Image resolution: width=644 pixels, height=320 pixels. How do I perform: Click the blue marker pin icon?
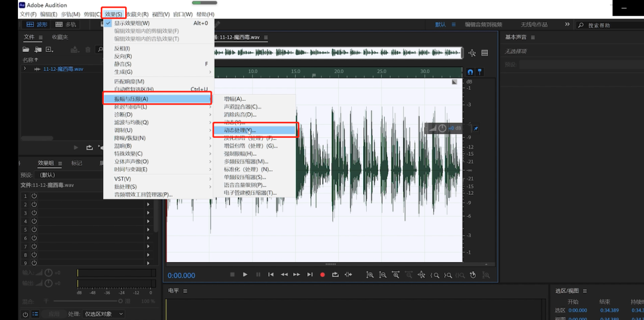(479, 72)
